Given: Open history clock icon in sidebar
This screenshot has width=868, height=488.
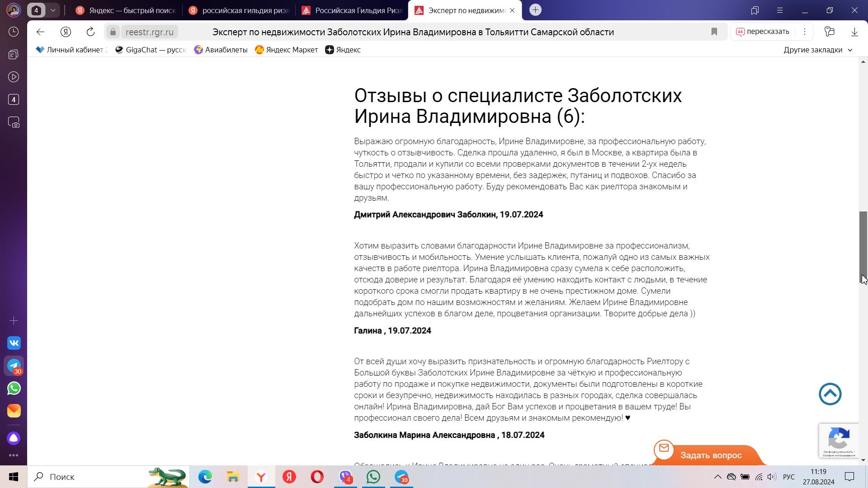Looking at the screenshot, I should coord(14,32).
